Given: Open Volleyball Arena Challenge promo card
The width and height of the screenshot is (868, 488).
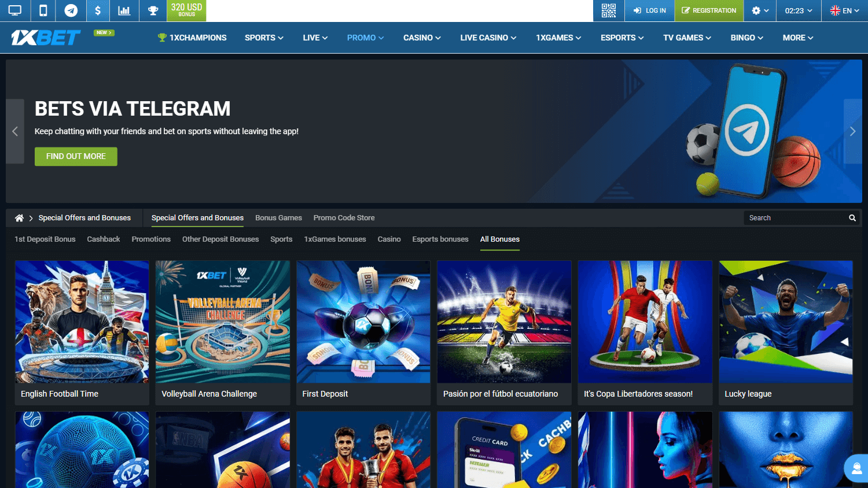Looking at the screenshot, I should [223, 332].
